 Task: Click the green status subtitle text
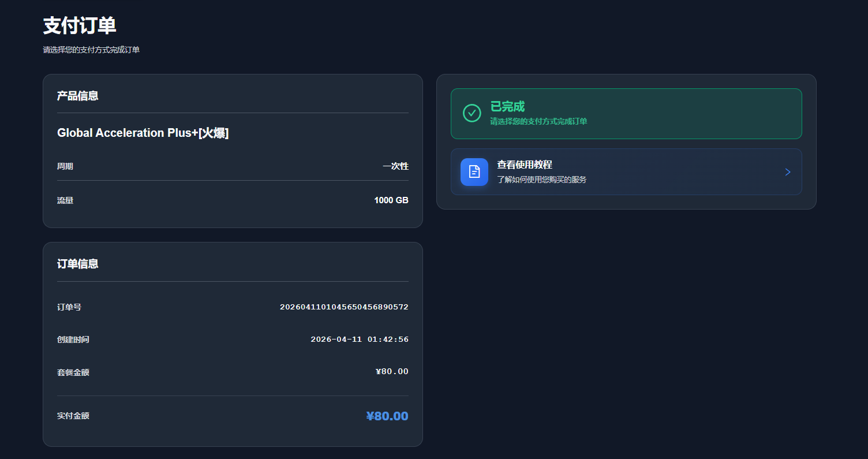coord(538,121)
